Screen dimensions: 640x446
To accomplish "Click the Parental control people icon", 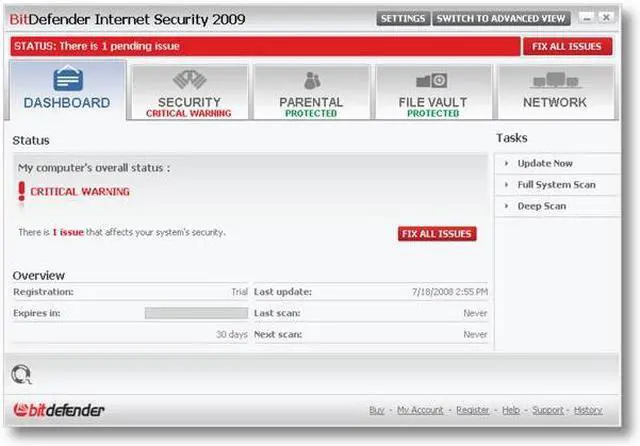I will [311, 80].
